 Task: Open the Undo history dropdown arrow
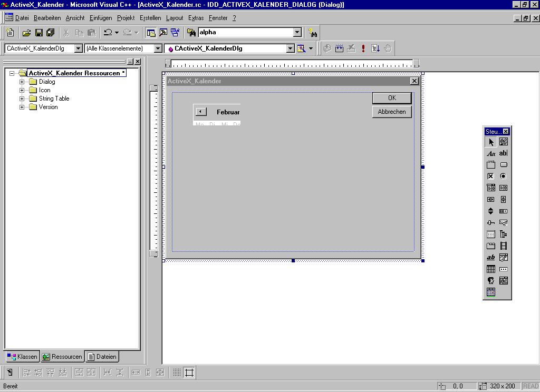click(117, 33)
